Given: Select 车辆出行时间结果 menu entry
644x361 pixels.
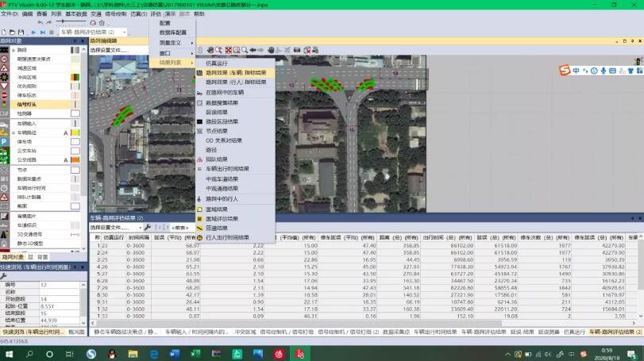Looking at the screenshot, I should (235, 169).
